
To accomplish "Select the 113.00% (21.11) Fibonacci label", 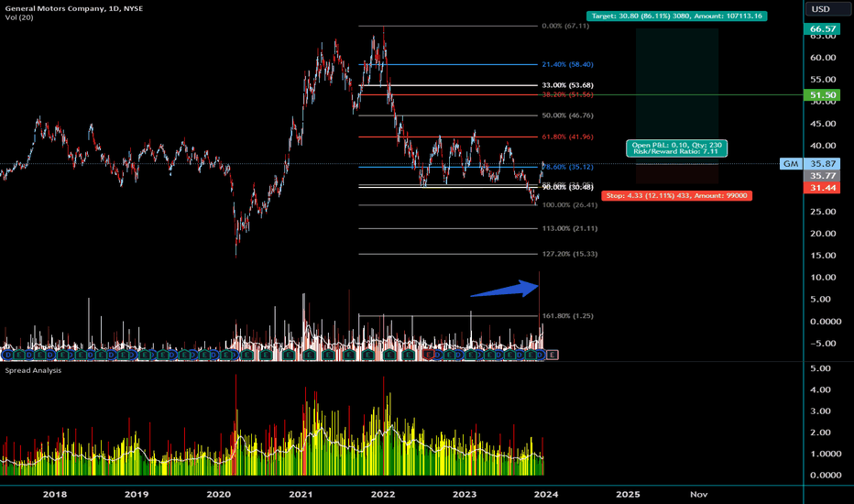I will [570, 228].
